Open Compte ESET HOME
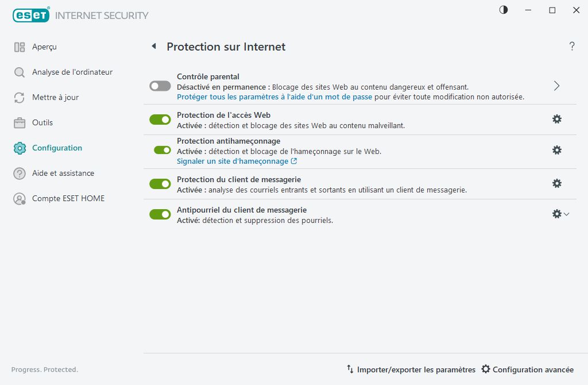Viewport: 588px width, 385px height. pyautogui.click(x=68, y=198)
